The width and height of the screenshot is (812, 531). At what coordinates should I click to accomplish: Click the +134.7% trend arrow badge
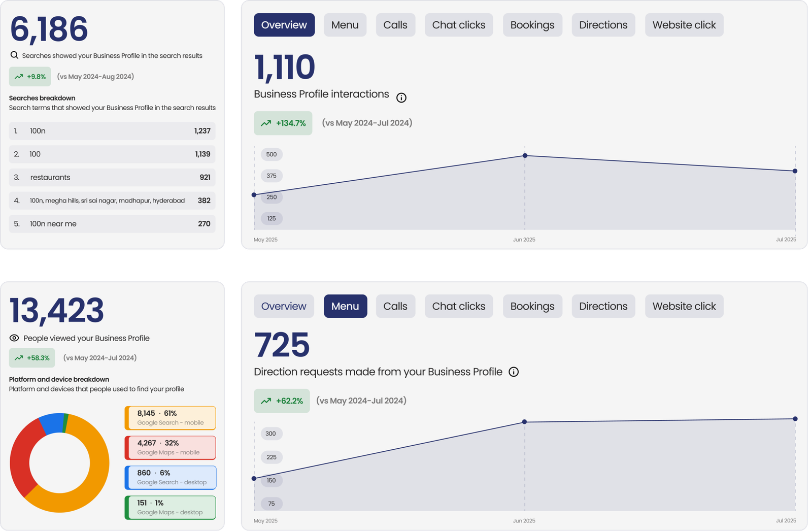pyautogui.click(x=283, y=123)
